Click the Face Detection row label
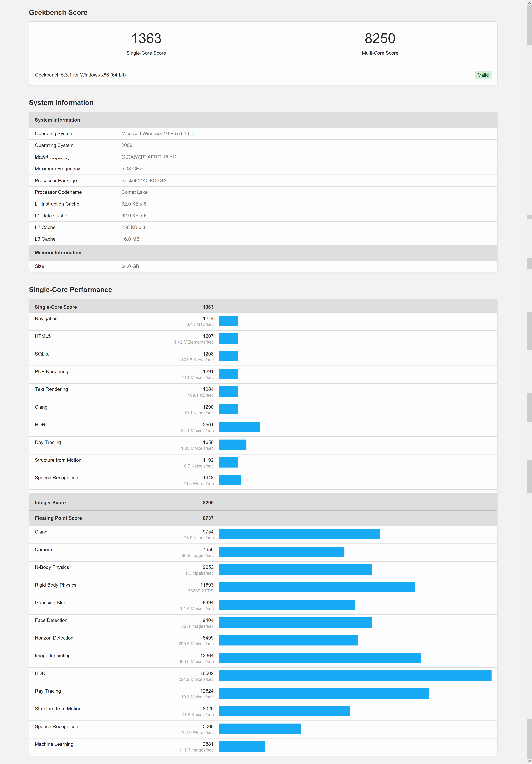The image size is (532, 764). tap(51, 620)
